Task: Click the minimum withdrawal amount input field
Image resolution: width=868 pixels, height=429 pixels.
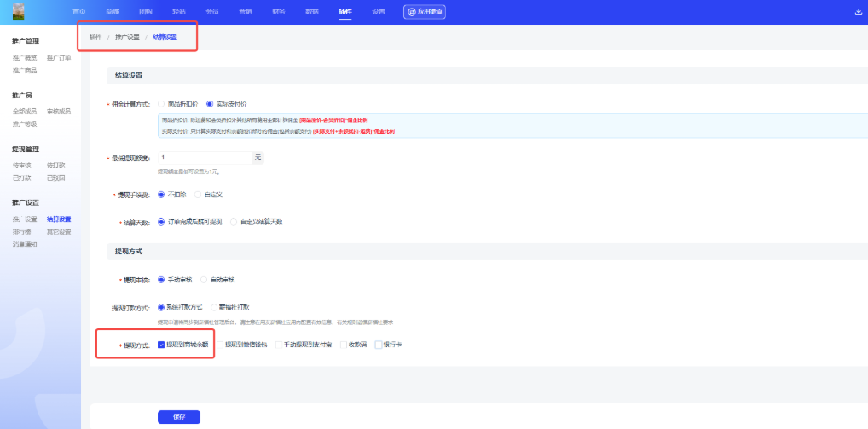Action: point(205,158)
